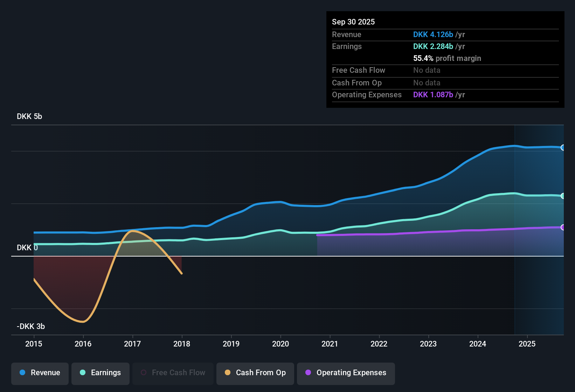575x392 pixels.
Task: Toggle Operating Expenses legend button
Action: coord(346,373)
